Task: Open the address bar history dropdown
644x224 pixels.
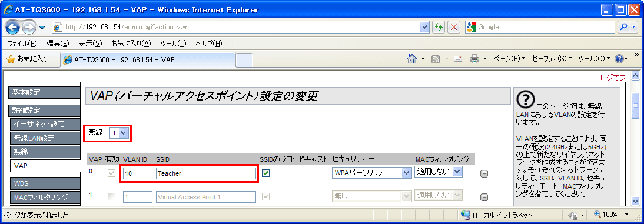Action: 424,27
